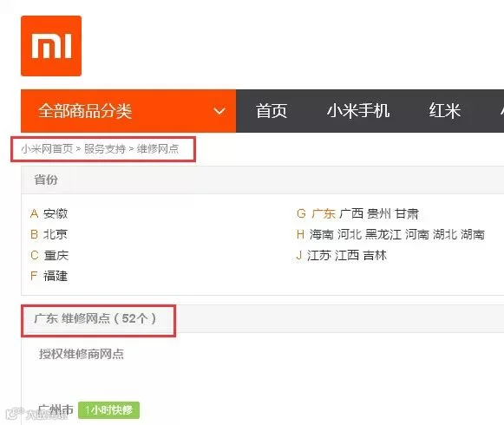The width and height of the screenshot is (504, 425).
Task: Select 北京 in province list
Action: [56, 234]
